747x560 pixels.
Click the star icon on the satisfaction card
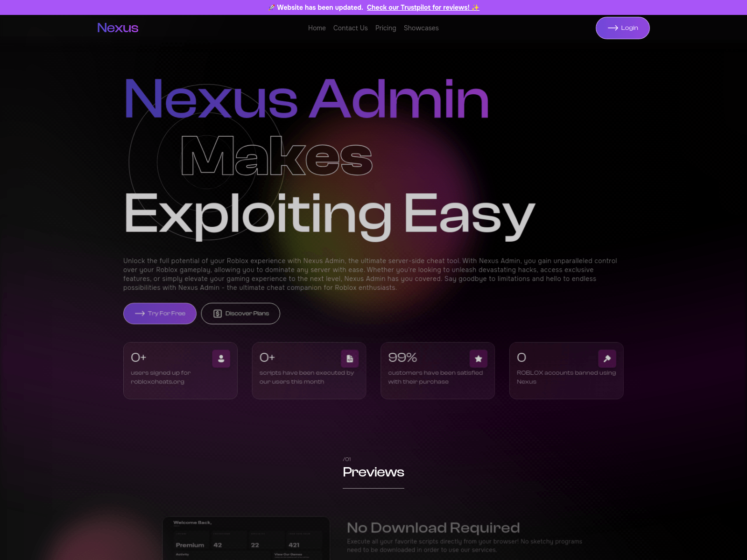tap(479, 358)
